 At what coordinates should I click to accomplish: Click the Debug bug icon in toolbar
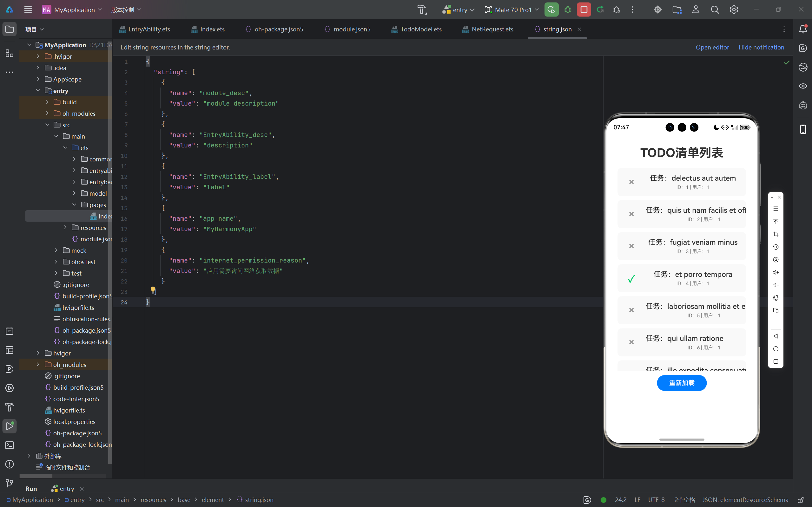(568, 10)
